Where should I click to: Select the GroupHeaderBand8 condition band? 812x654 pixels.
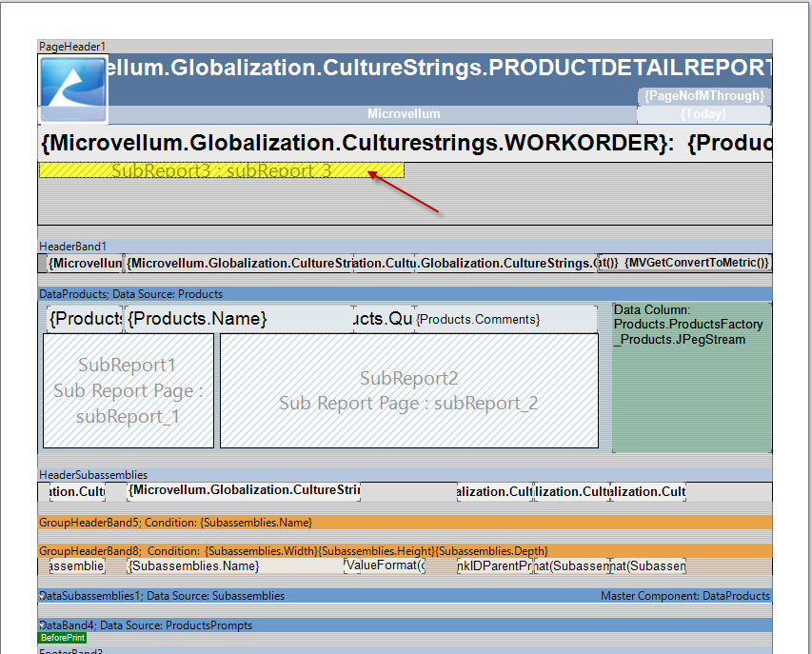[405, 551]
